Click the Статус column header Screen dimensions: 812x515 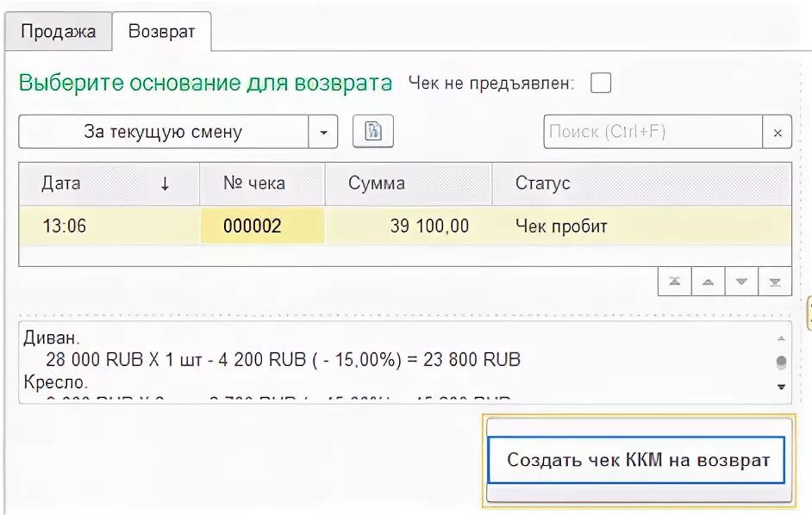pos(641,183)
